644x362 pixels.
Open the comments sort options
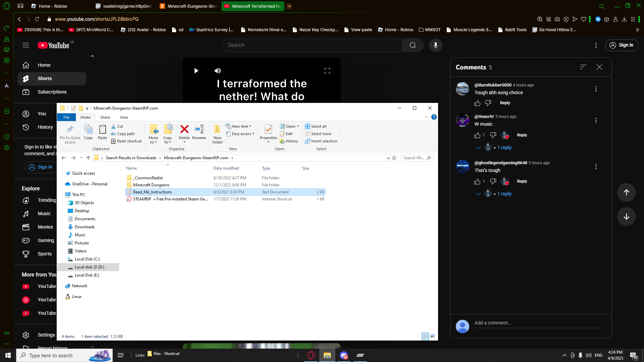click(x=583, y=67)
